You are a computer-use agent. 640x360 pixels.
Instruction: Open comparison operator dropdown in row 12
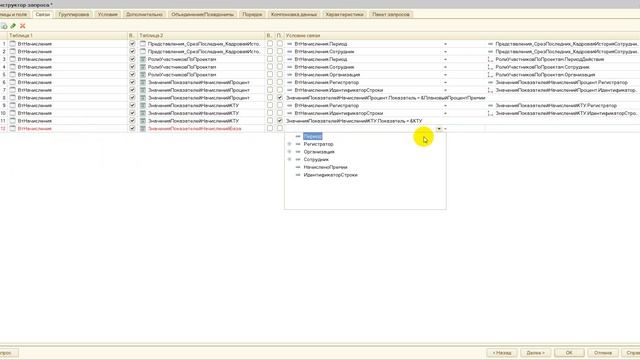445,129
